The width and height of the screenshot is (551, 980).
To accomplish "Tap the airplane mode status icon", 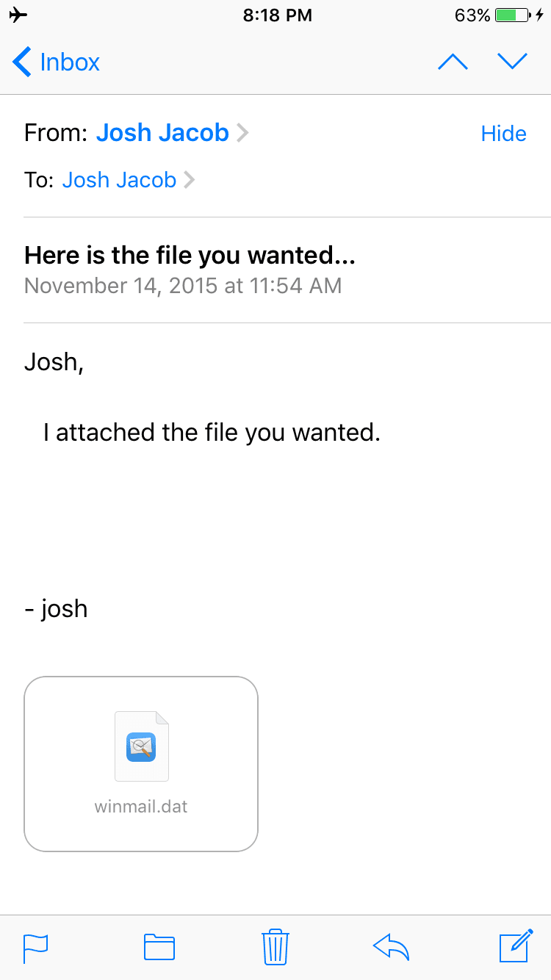I will pyautogui.click(x=19, y=15).
